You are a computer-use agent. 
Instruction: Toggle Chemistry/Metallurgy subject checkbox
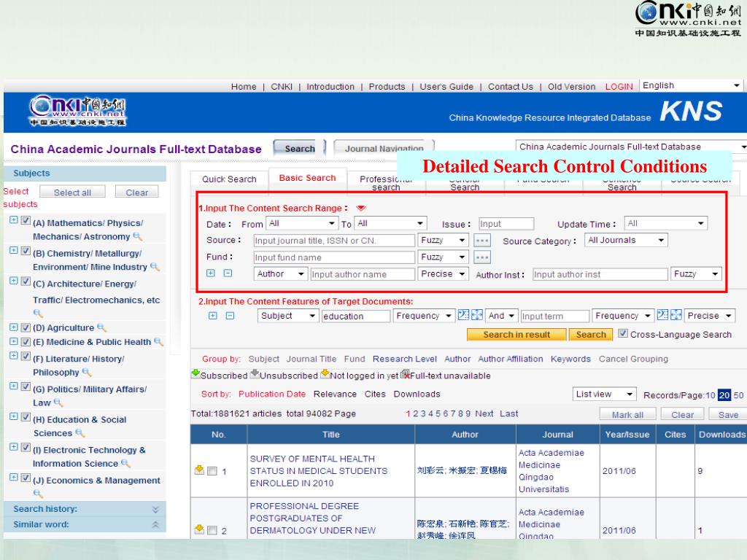[x=26, y=251]
